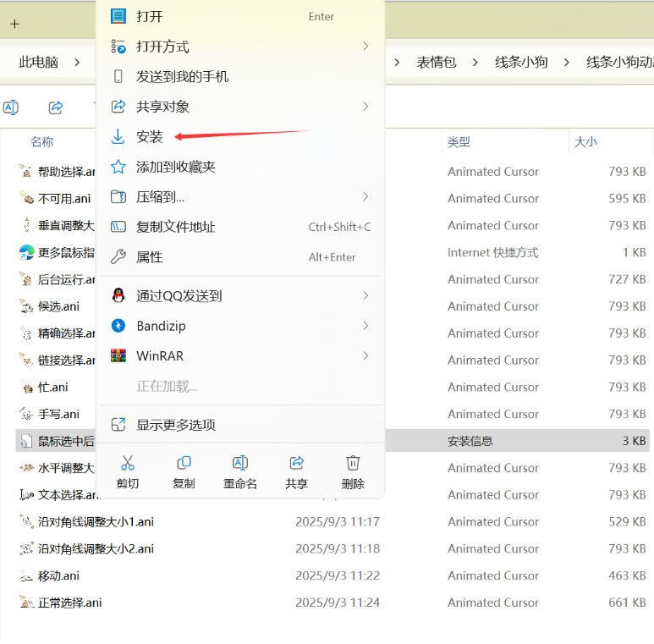Choose 复制文件地址 menu entry
Screen dimensions: 654x644
click(x=240, y=227)
